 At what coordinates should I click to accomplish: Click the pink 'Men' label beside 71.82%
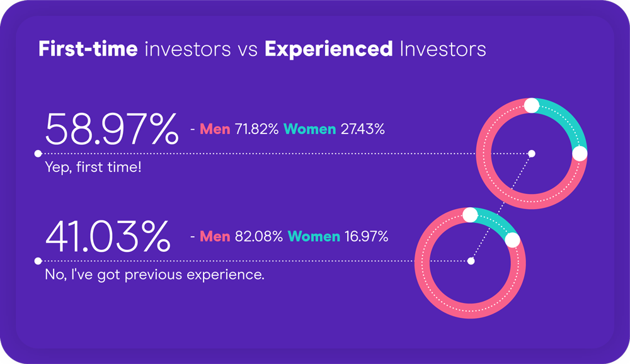click(x=215, y=129)
